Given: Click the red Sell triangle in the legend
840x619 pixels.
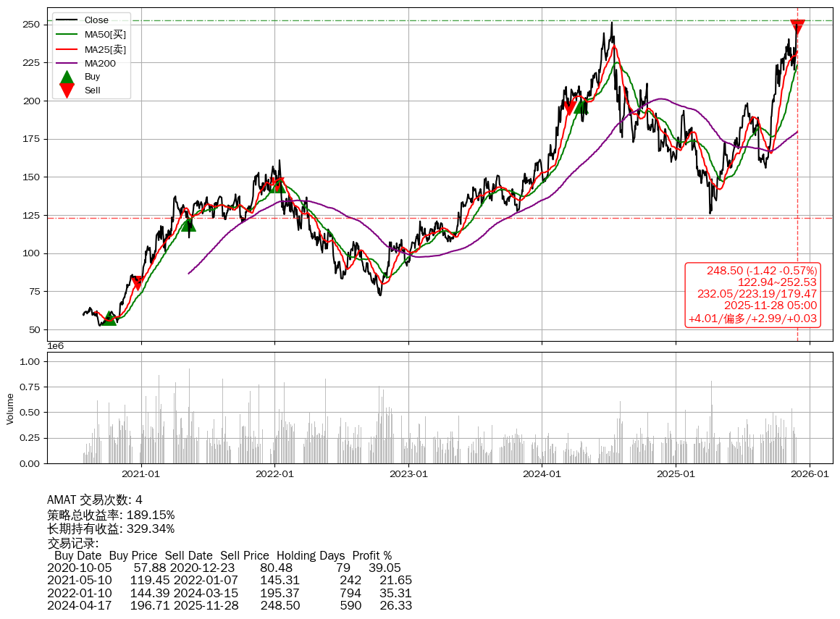Looking at the screenshot, I should point(67,90).
